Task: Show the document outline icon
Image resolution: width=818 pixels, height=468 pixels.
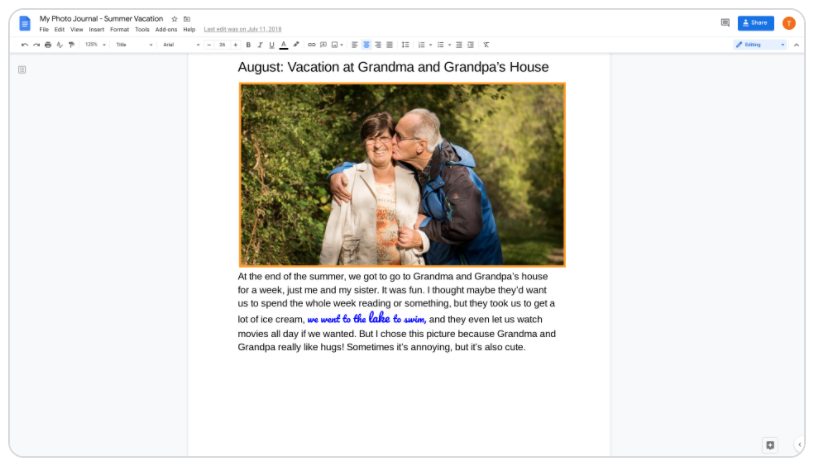Action: click(22, 70)
